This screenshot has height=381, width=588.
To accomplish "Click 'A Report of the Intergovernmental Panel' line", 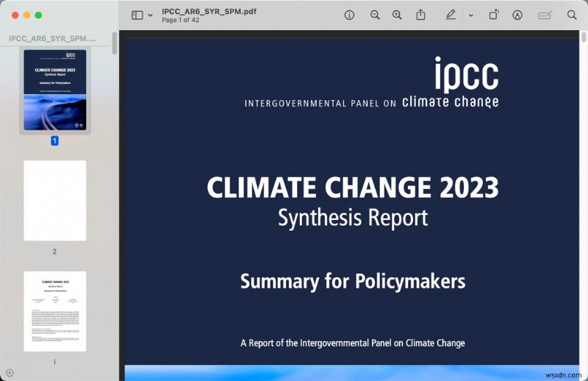I will [x=353, y=343].
